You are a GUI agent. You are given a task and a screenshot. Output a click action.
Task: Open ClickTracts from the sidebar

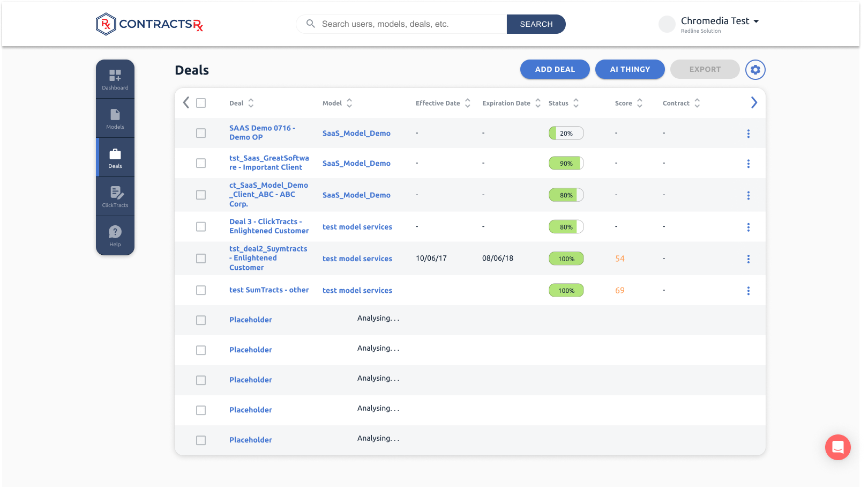click(115, 195)
